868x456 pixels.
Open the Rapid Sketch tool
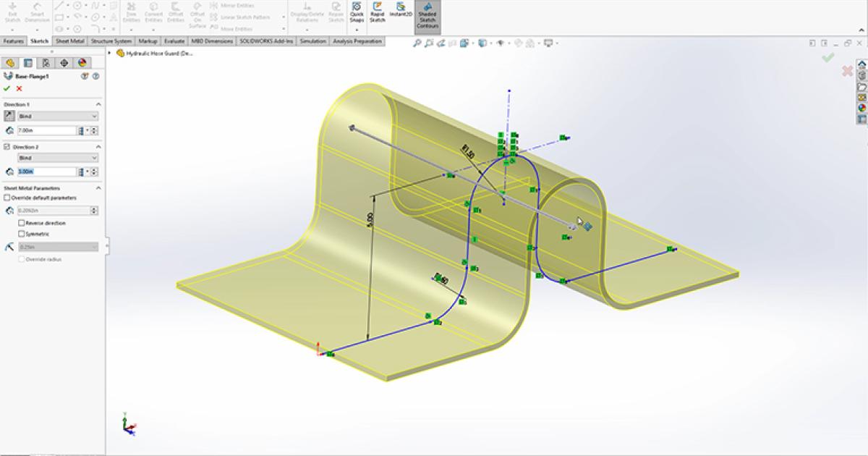tap(377, 12)
